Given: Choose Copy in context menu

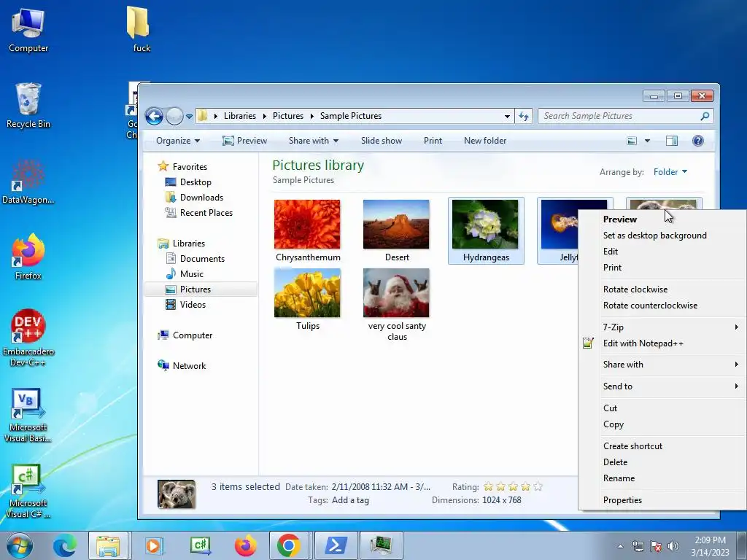Looking at the screenshot, I should click(613, 424).
